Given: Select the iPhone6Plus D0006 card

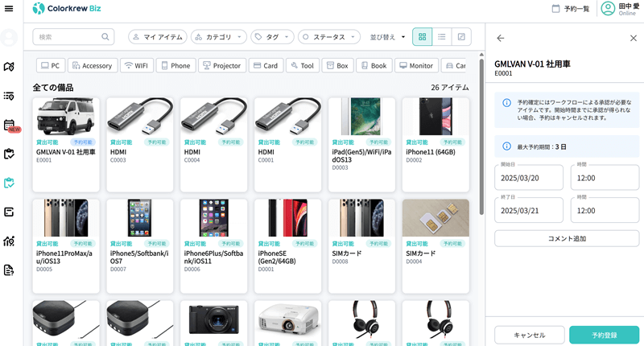Looking at the screenshot, I should (213, 246).
